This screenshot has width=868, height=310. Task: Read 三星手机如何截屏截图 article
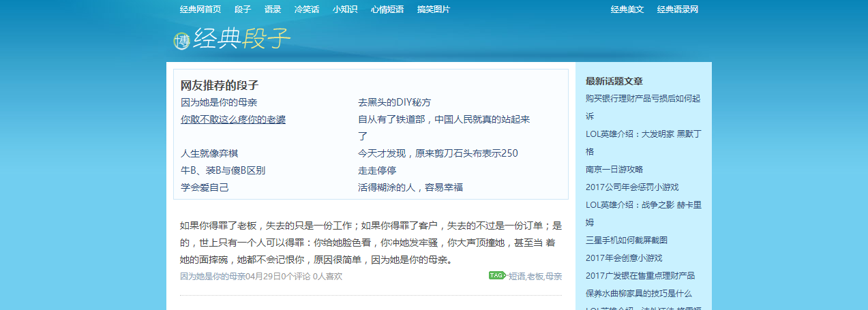627,240
